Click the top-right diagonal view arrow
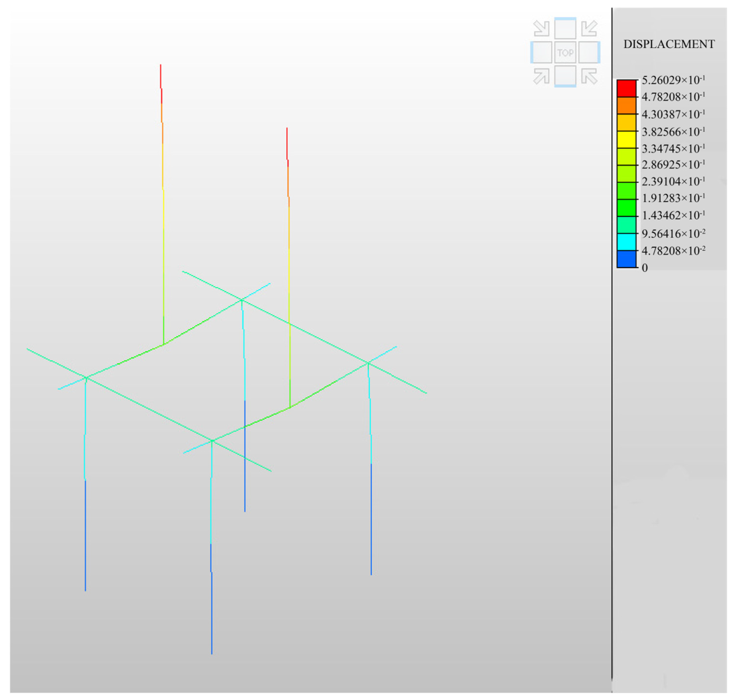This screenshot has height=700, width=733. (x=589, y=29)
